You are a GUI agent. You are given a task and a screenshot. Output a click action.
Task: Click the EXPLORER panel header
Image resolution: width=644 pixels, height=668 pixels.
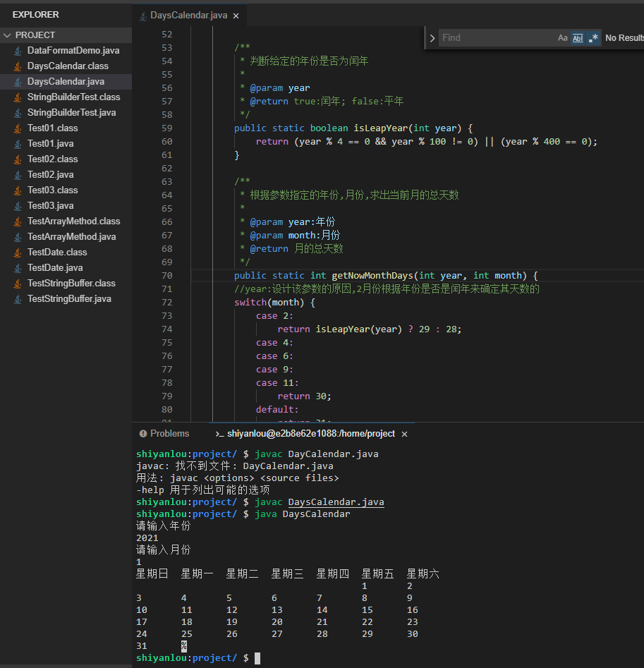[x=36, y=15]
